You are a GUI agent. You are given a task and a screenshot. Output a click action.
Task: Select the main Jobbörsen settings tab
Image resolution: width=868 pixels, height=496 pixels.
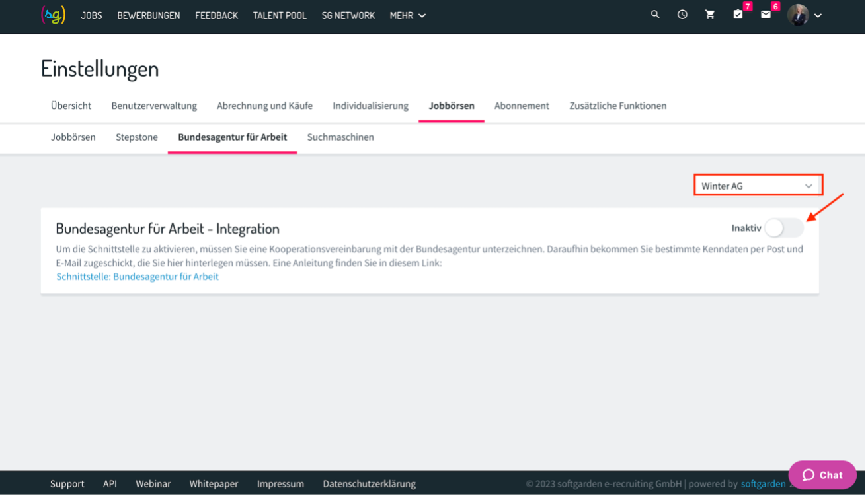tap(453, 106)
